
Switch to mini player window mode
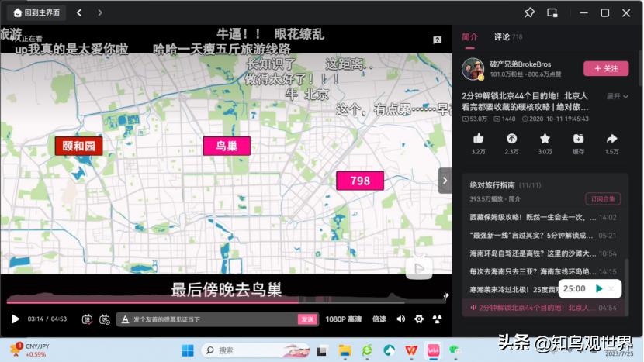pos(552,12)
